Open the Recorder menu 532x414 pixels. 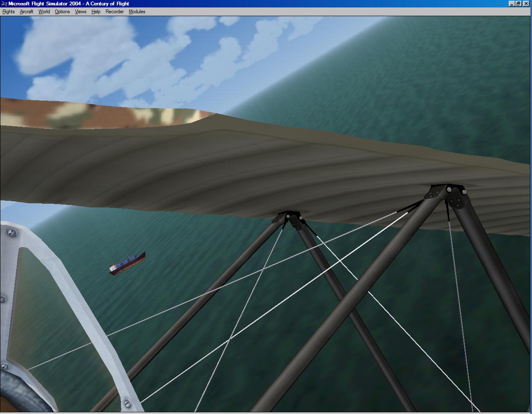(x=115, y=12)
